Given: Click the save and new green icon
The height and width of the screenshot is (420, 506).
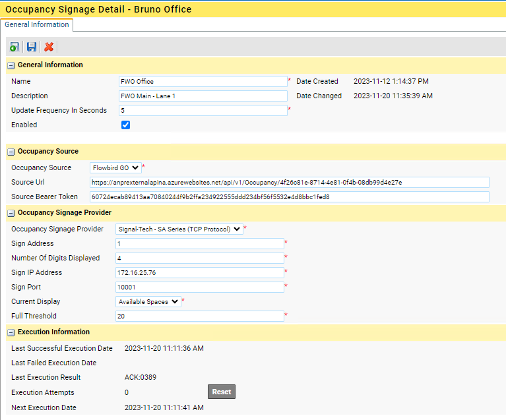Looking at the screenshot, I should (x=15, y=47).
